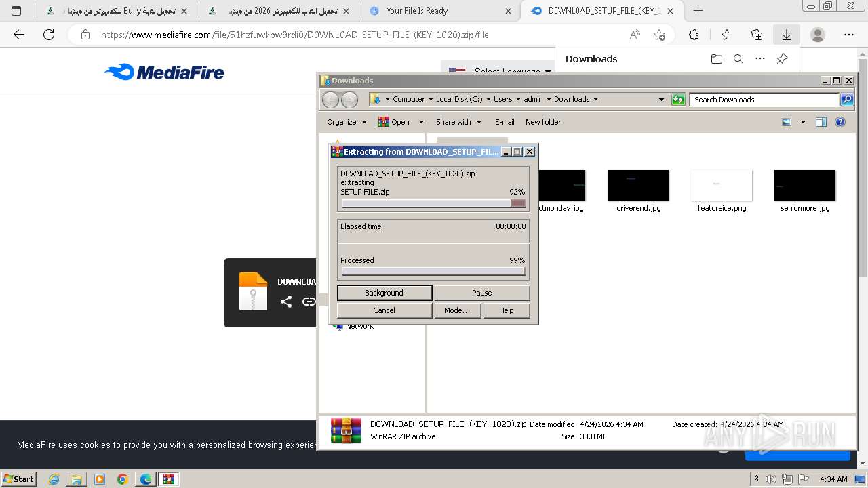
Task: Click Read aloud icon in address bar
Action: click(x=635, y=35)
